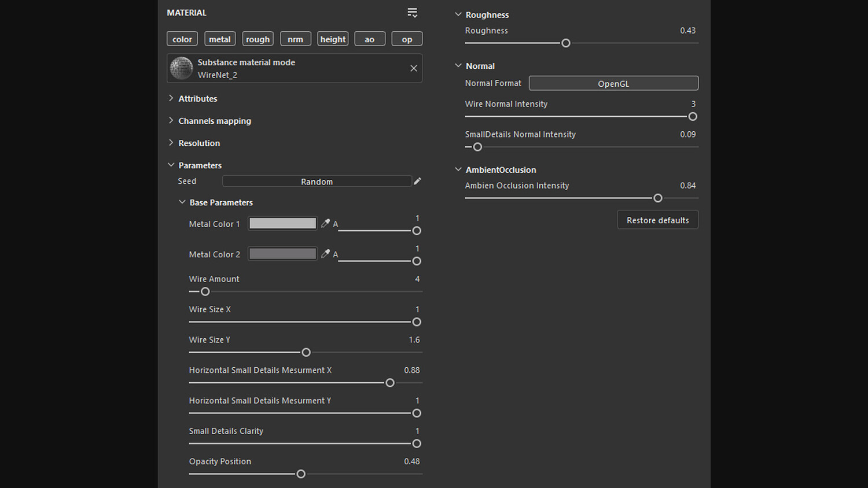The height and width of the screenshot is (488, 868).
Task: Collapse the AmbientOcclusion section
Action: pyautogui.click(x=458, y=169)
